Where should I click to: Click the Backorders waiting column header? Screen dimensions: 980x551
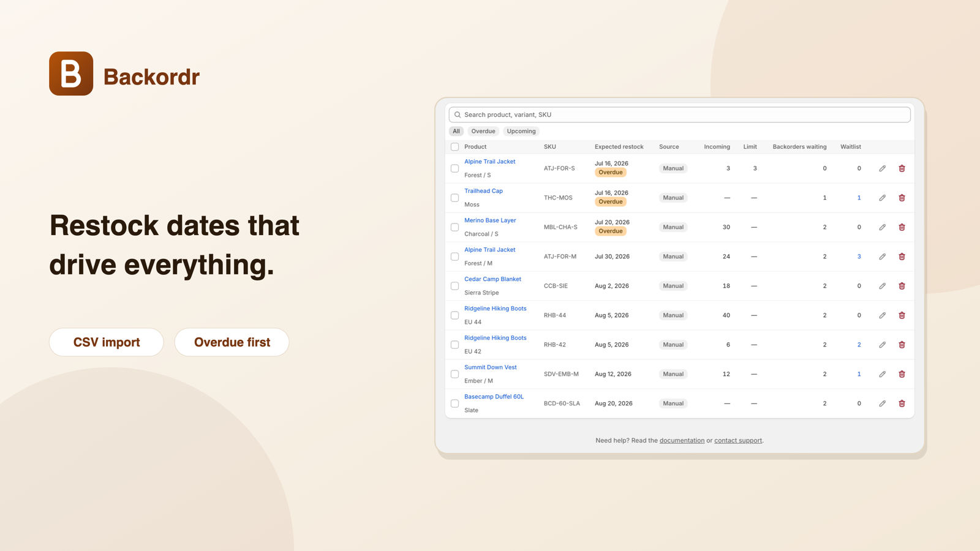click(799, 147)
